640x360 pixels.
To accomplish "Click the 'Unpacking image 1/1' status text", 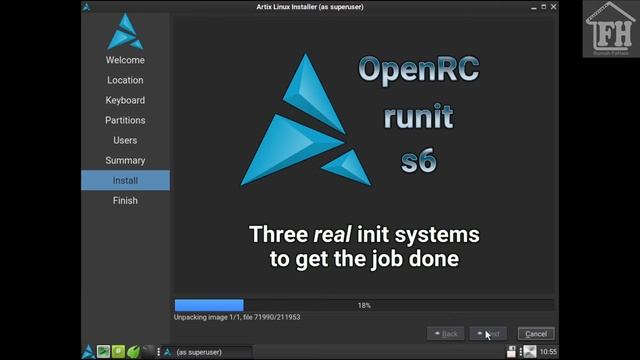I will [x=237, y=317].
